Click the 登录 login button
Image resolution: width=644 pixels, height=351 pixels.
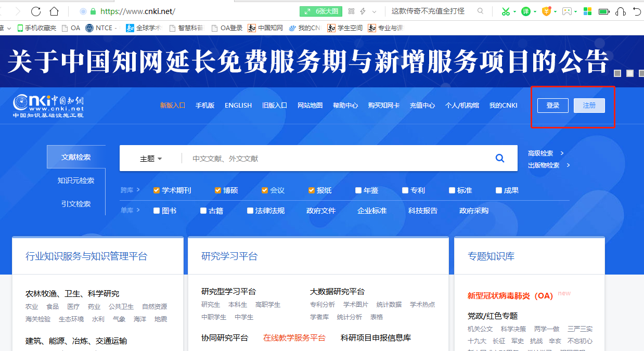click(553, 106)
